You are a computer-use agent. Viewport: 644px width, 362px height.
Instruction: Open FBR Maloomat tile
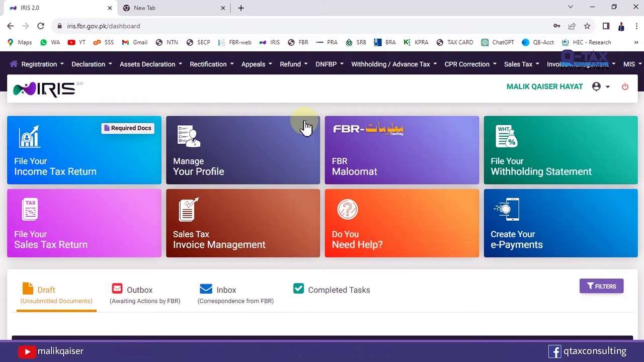tap(402, 150)
